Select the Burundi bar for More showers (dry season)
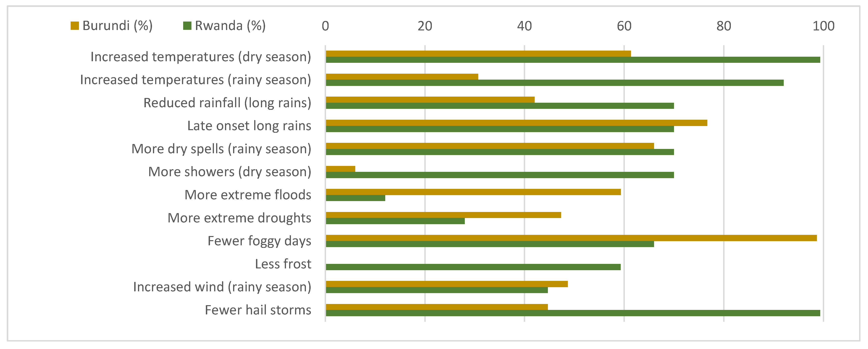 (x=340, y=169)
